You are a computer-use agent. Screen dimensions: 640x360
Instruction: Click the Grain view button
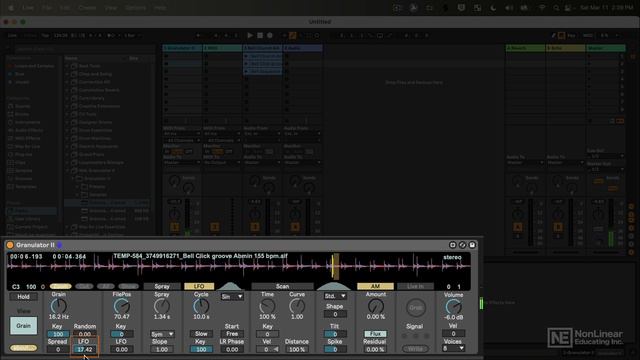23,326
